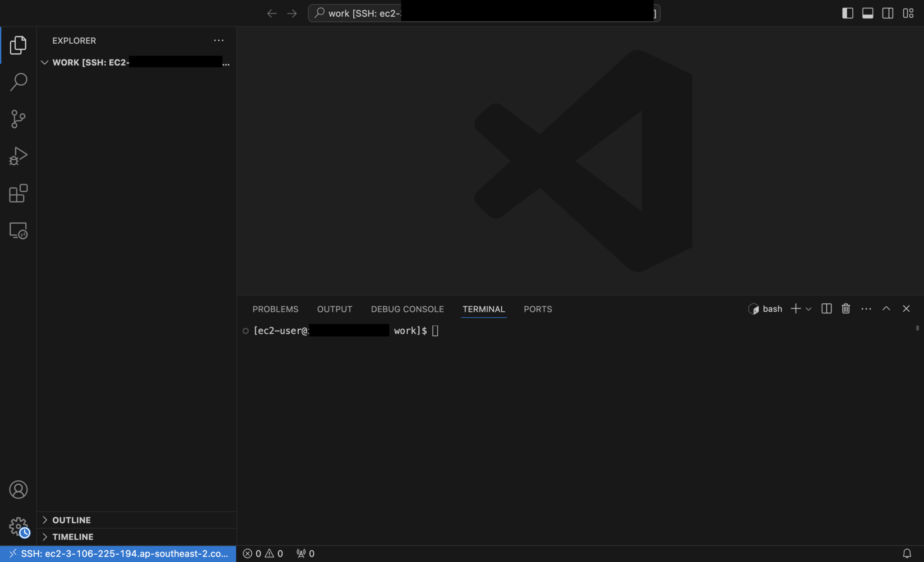Screen dimensions: 924x562
Task: Expand the TIMELINE section
Action: click(x=72, y=537)
